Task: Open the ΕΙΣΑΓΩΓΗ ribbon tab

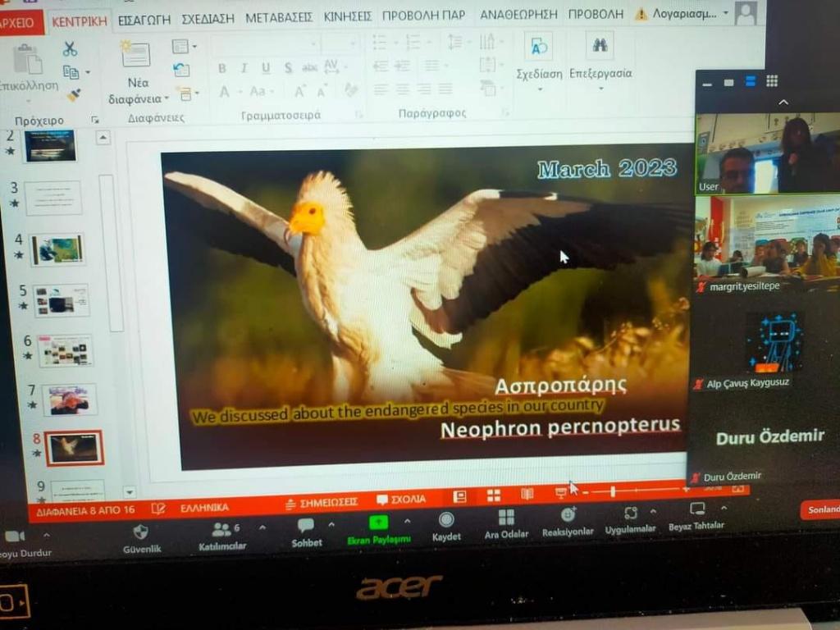Action: 144,16
